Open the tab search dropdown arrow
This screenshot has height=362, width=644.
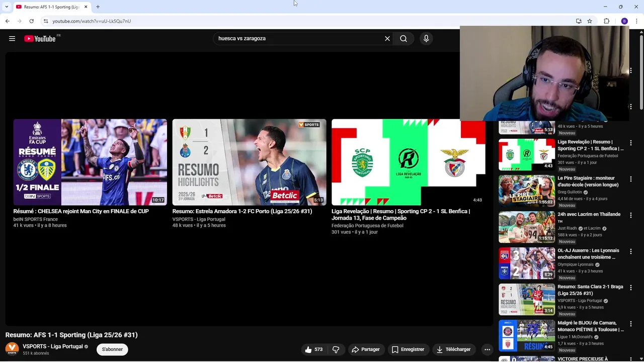click(x=7, y=7)
